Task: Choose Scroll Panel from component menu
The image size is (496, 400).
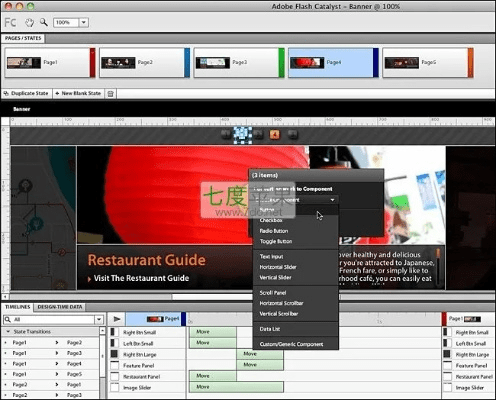Action: coord(296,293)
